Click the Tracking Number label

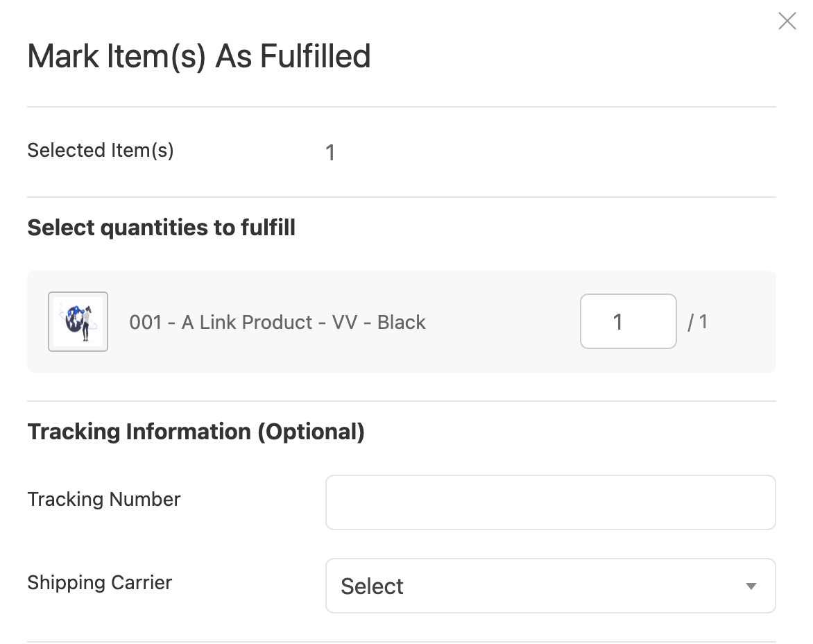104,500
